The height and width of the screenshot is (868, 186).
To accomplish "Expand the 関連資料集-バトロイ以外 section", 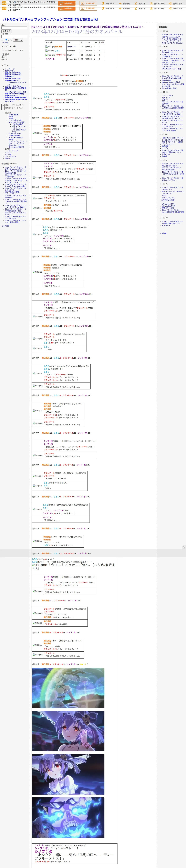I will pyautogui.click(x=3, y=109).
